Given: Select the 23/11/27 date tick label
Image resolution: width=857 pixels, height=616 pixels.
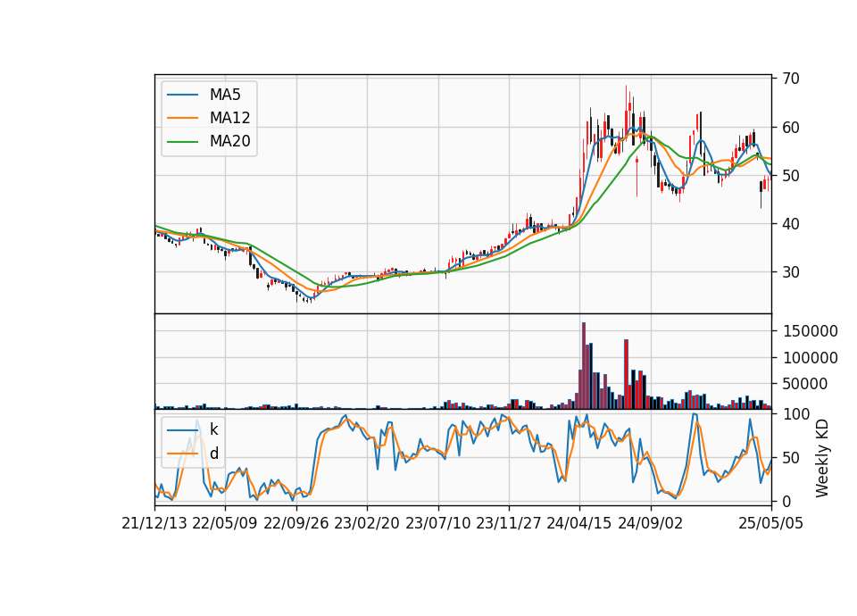Looking at the screenshot, I should click(x=509, y=523).
